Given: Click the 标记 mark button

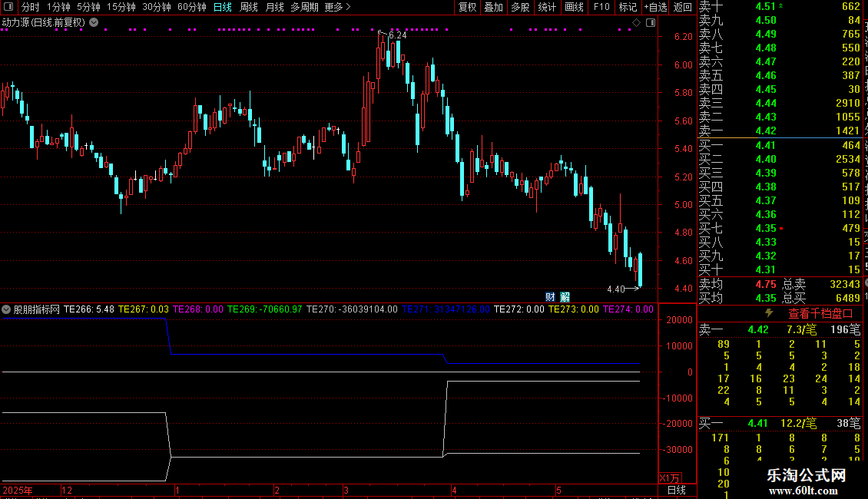Looking at the screenshot, I should (628, 7).
